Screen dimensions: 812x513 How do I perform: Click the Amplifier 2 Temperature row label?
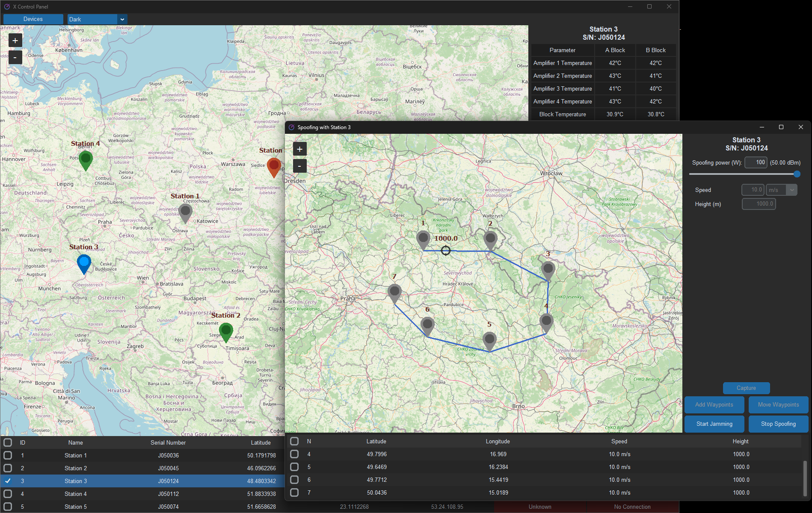click(x=563, y=76)
